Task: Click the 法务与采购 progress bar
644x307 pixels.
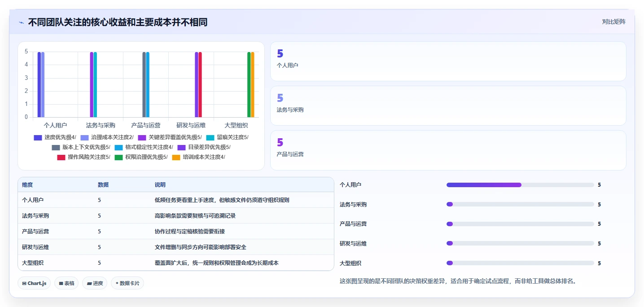Action: pos(520,204)
